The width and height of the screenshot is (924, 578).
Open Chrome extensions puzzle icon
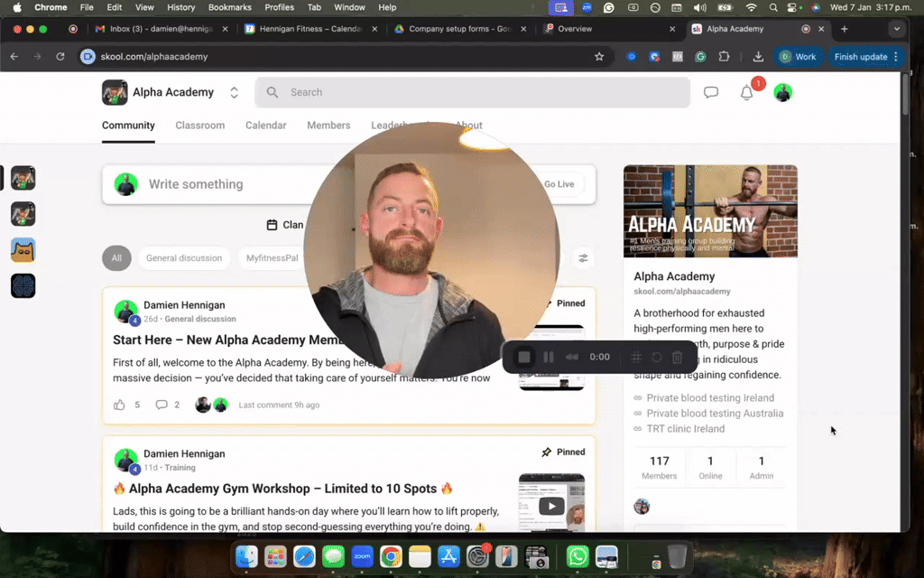point(724,57)
